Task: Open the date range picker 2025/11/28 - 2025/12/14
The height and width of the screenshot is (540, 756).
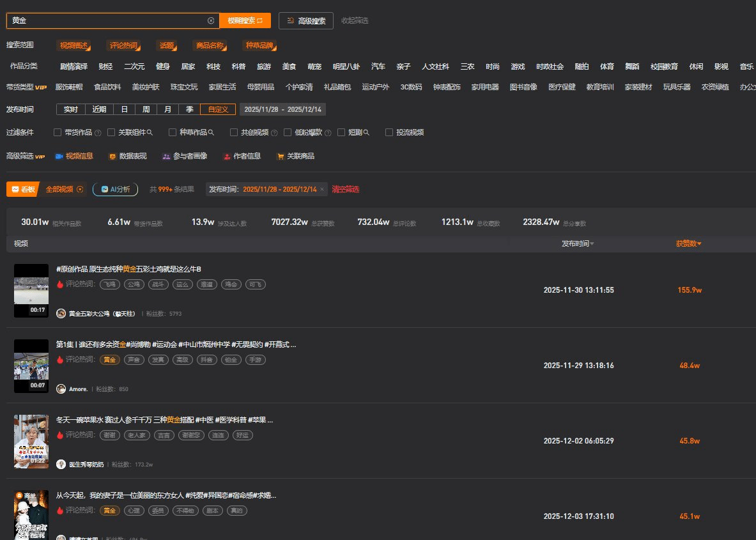Action: 282,109
